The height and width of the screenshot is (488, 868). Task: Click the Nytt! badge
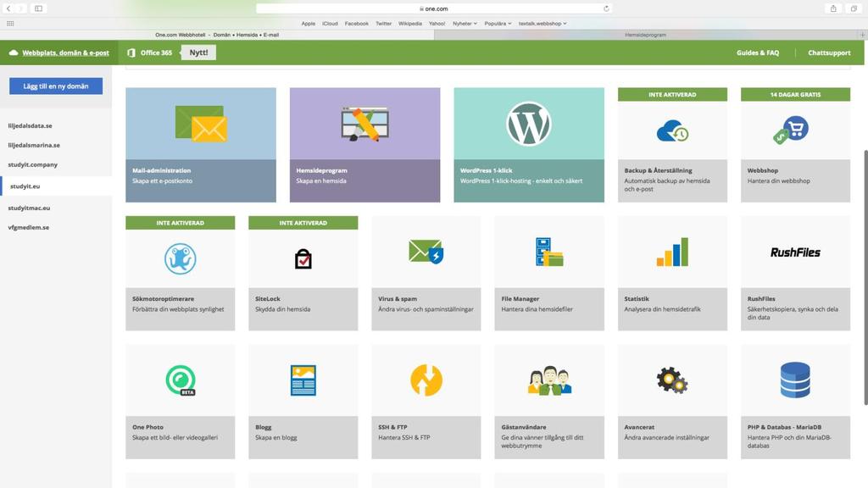pyautogui.click(x=198, y=53)
